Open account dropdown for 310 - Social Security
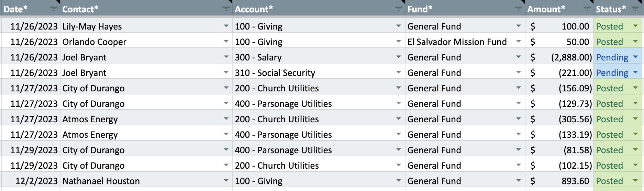The image size is (644, 191). (x=399, y=72)
